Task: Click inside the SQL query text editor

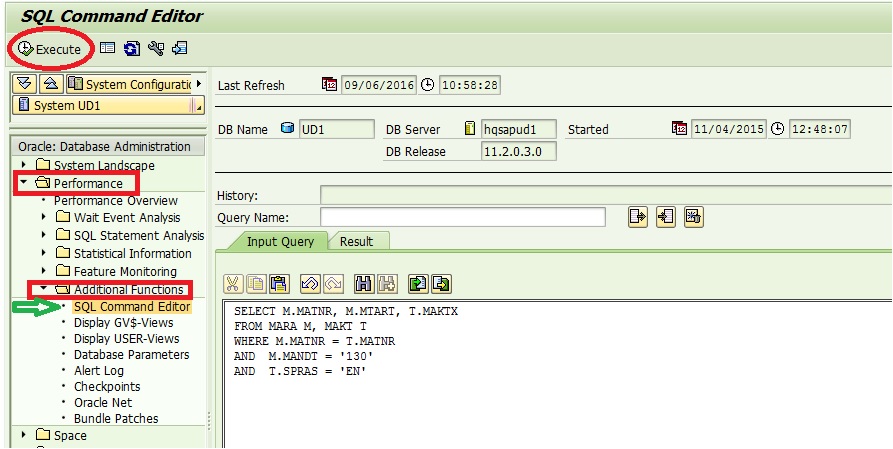Action: (558, 374)
